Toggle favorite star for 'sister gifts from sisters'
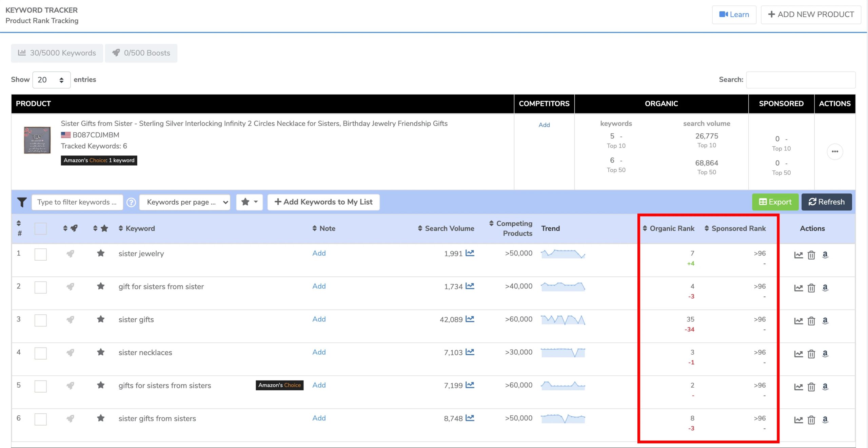This screenshot has width=868, height=448. tap(101, 418)
